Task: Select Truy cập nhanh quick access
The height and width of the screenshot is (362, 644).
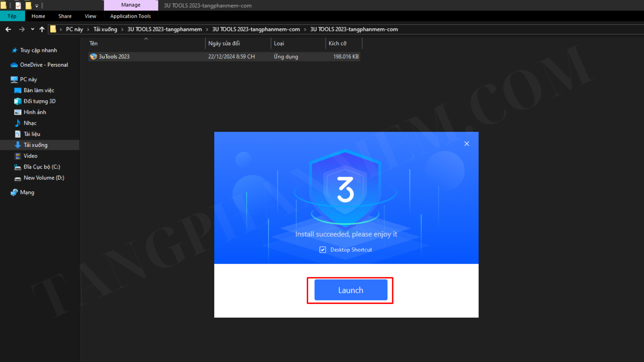Action: pos(38,50)
